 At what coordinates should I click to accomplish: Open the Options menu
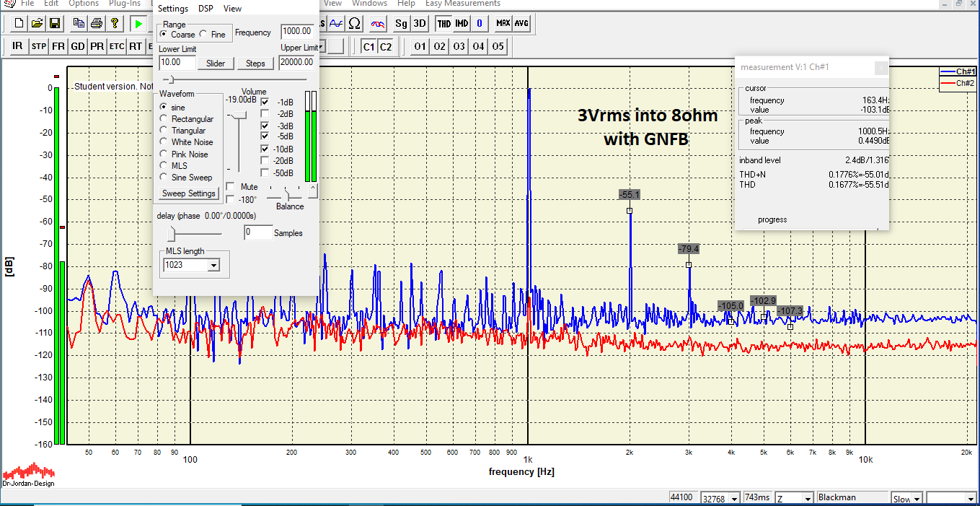[x=84, y=4]
